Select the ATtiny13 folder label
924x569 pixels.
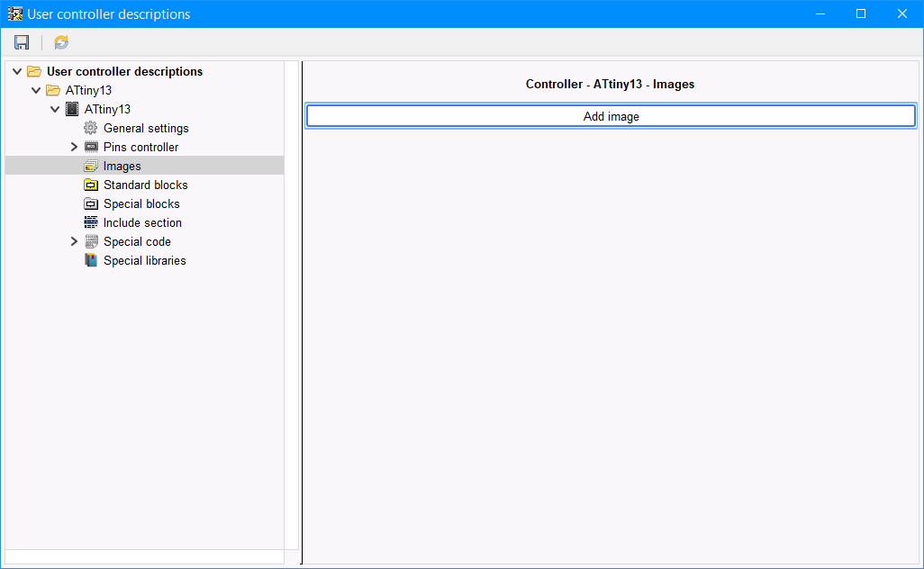[x=88, y=90]
